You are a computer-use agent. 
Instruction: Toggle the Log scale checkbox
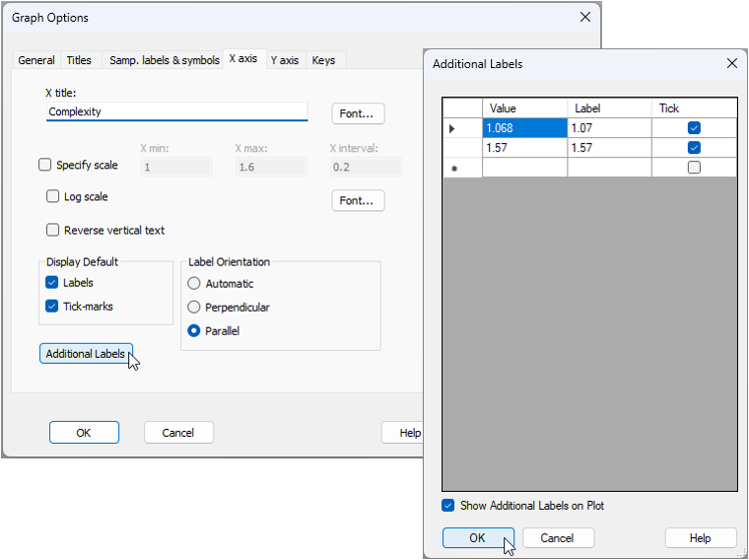click(53, 196)
